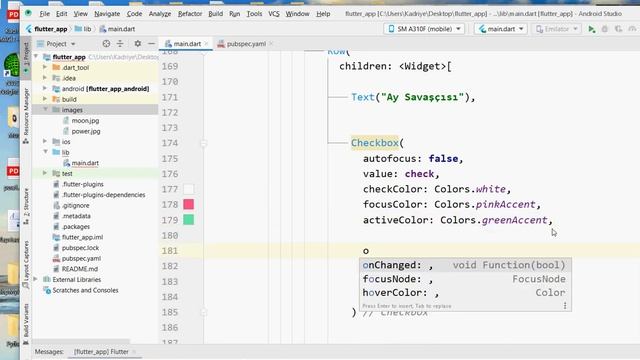Select focusNode completion suggestion
Image resolution: width=640 pixels, height=360 pixels.
pyautogui.click(x=465, y=279)
